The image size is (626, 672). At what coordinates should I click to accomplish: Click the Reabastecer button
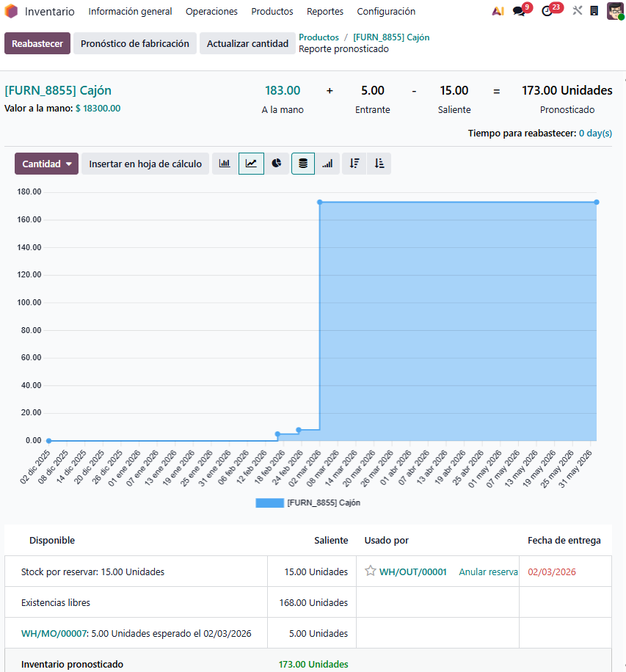(37, 43)
